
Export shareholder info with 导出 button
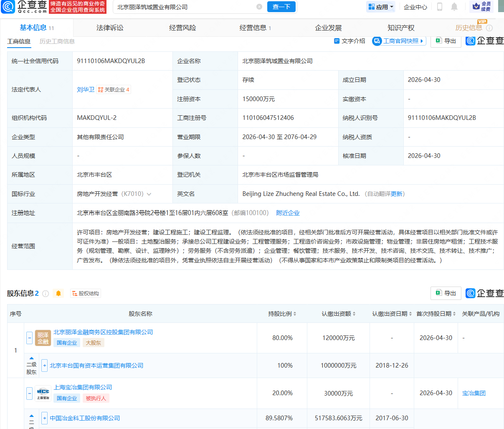[446, 293]
